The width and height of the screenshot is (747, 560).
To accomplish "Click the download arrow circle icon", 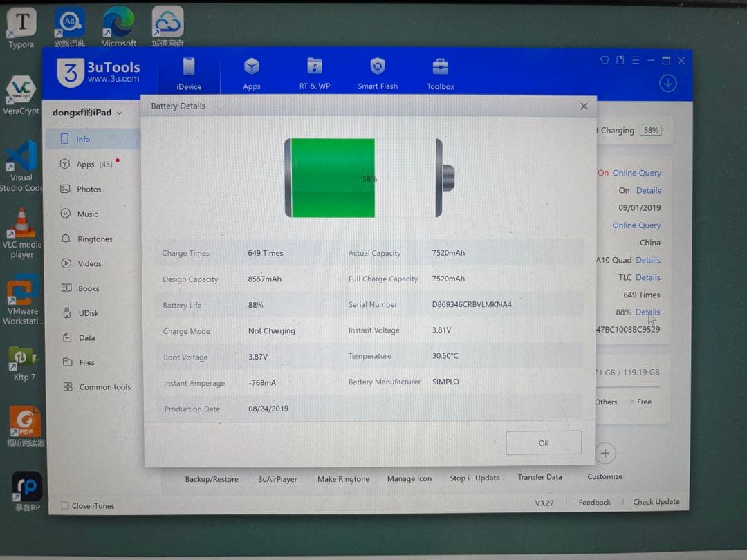I will (667, 84).
